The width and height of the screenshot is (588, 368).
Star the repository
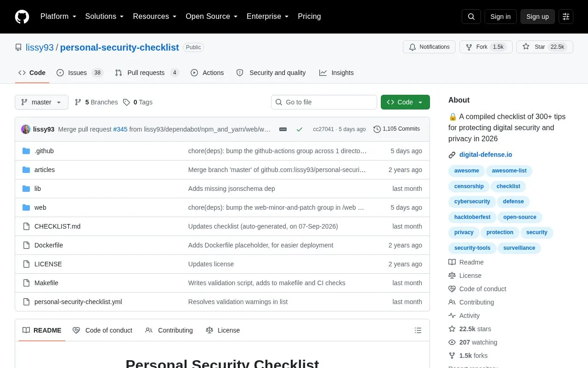tap(544, 47)
